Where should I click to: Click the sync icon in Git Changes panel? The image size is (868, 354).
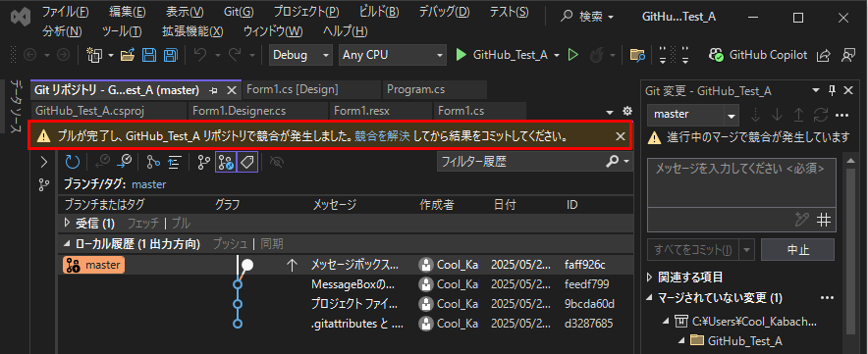(x=820, y=115)
